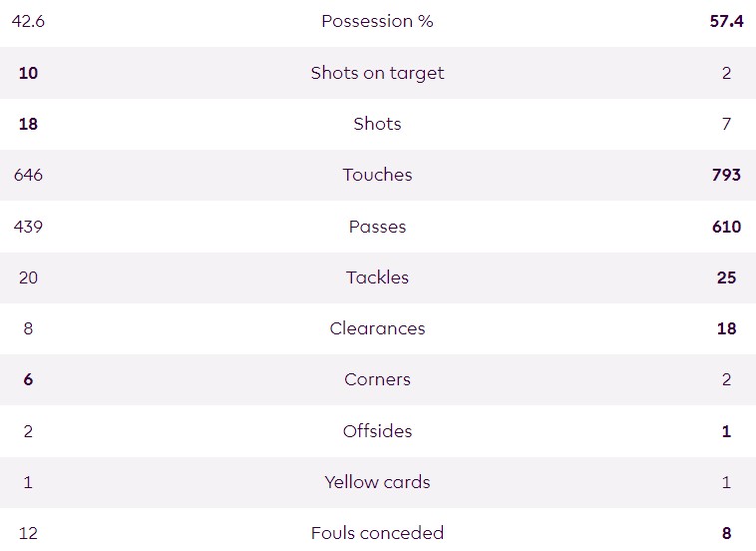Select the 12 fouls conceded value
The height and width of the screenshot is (551, 756).
pyautogui.click(x=28, y=533)
